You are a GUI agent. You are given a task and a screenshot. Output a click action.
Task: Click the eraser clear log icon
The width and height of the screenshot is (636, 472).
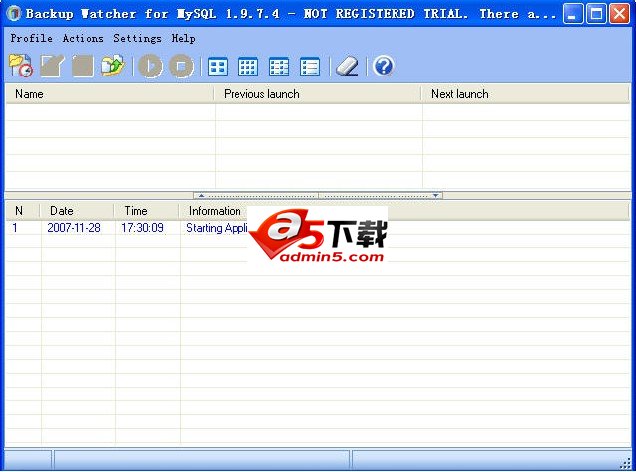(347, 67)
